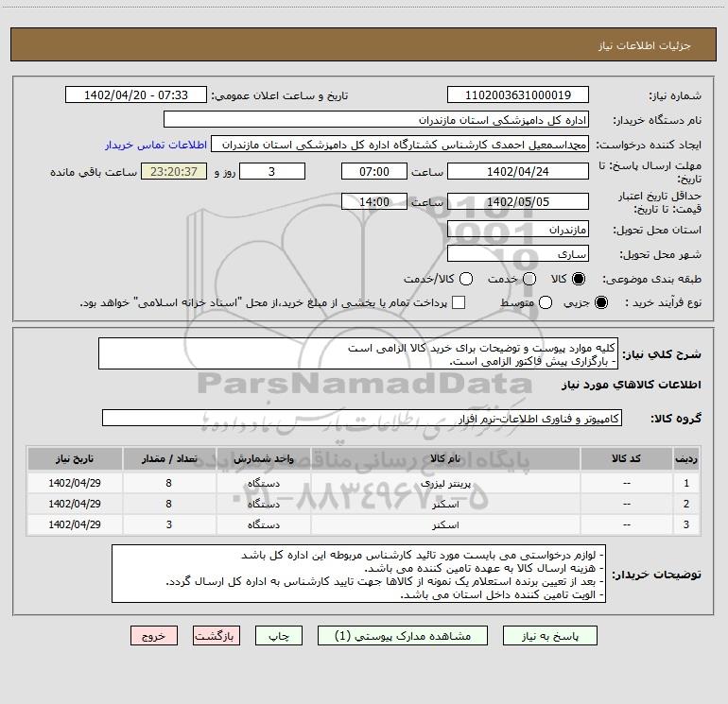Click the delivery province field مازندران
Viewport: 728px width, 704px height.
pos(518,230)
